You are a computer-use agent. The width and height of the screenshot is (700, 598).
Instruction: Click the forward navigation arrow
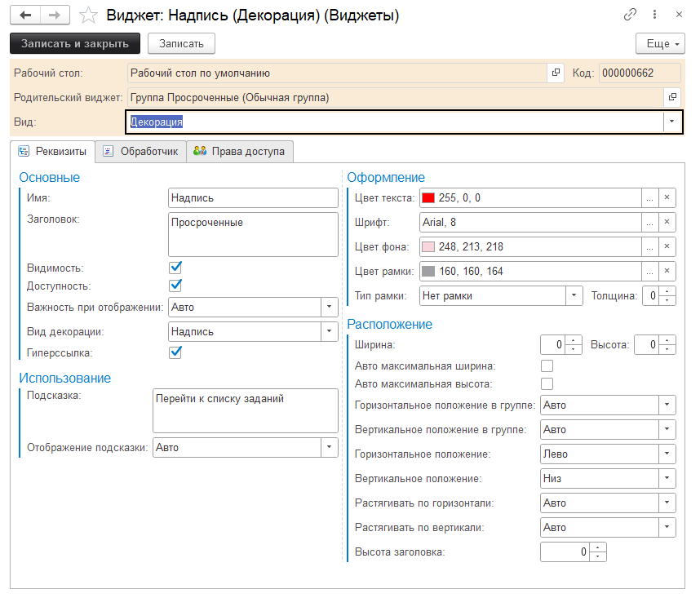[54, 16]
